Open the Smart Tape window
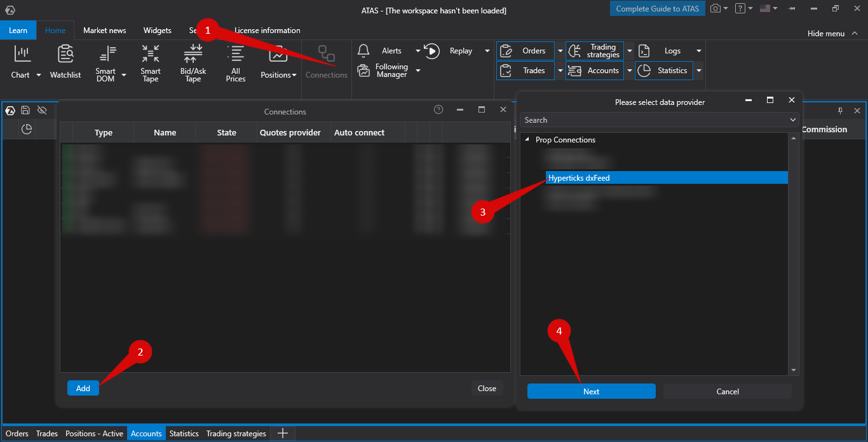 pos(151,63)
